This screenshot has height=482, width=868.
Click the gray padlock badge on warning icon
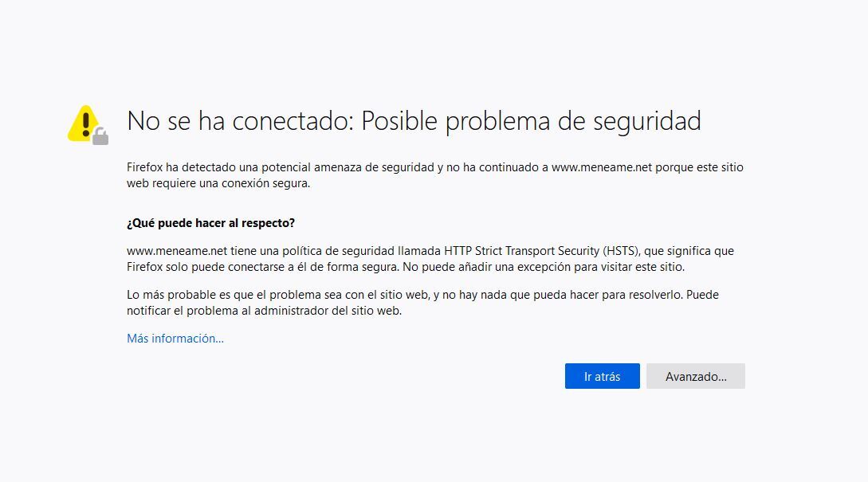pyautogui.click(x=100, y=136)
